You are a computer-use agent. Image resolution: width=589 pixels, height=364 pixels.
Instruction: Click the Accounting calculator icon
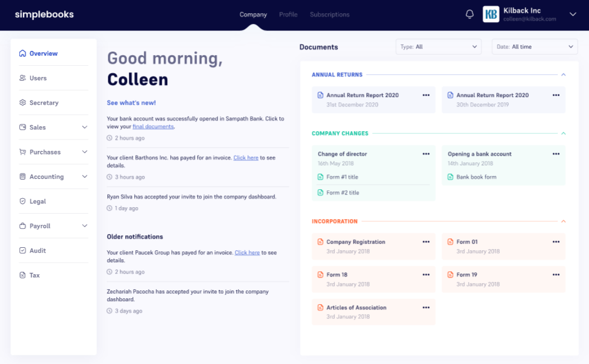tap(23, 177)
